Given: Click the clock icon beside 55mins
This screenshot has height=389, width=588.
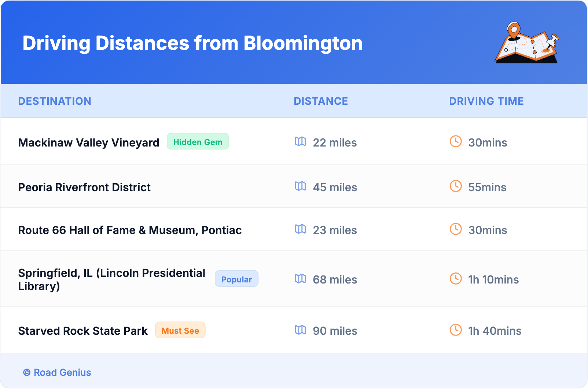Looking at the screenshot, I should pos(456,186).
